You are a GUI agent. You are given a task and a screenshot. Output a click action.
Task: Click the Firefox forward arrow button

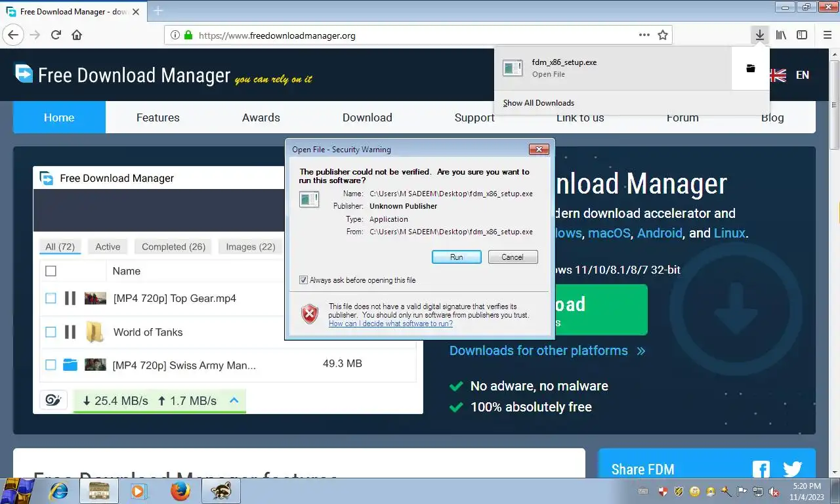coord(35,35)
